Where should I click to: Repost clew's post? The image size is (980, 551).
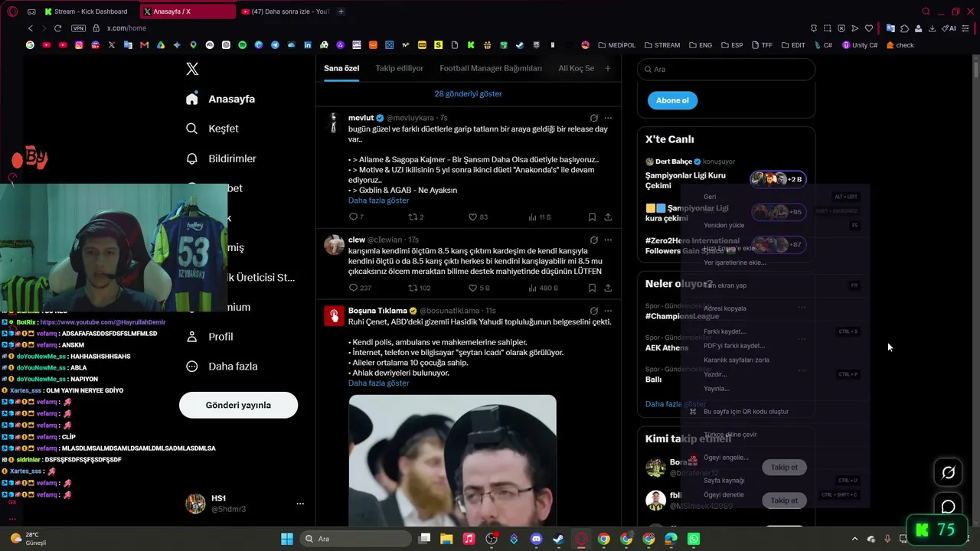[413, 288]
